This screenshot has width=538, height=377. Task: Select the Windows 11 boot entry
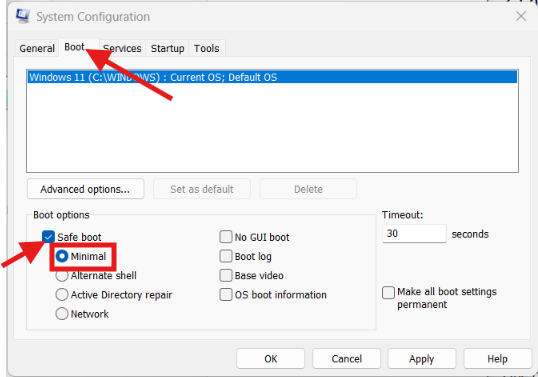272,77
